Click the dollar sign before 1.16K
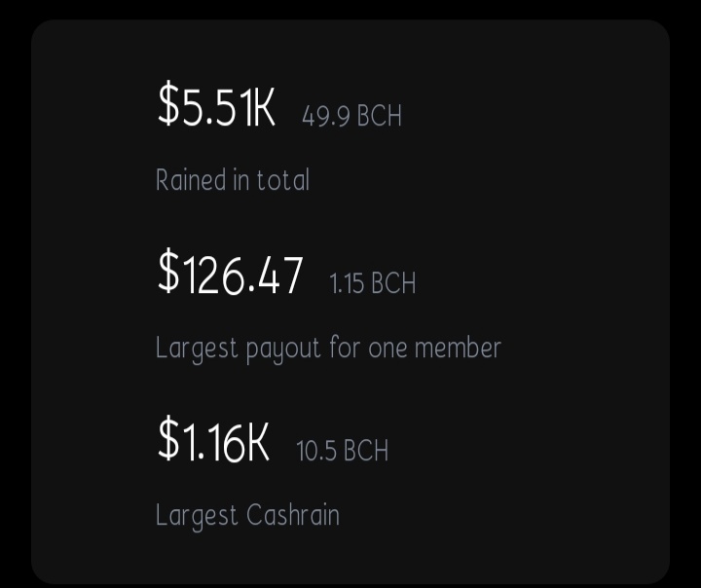The image size is (701, 588). (x=168, y=438)
